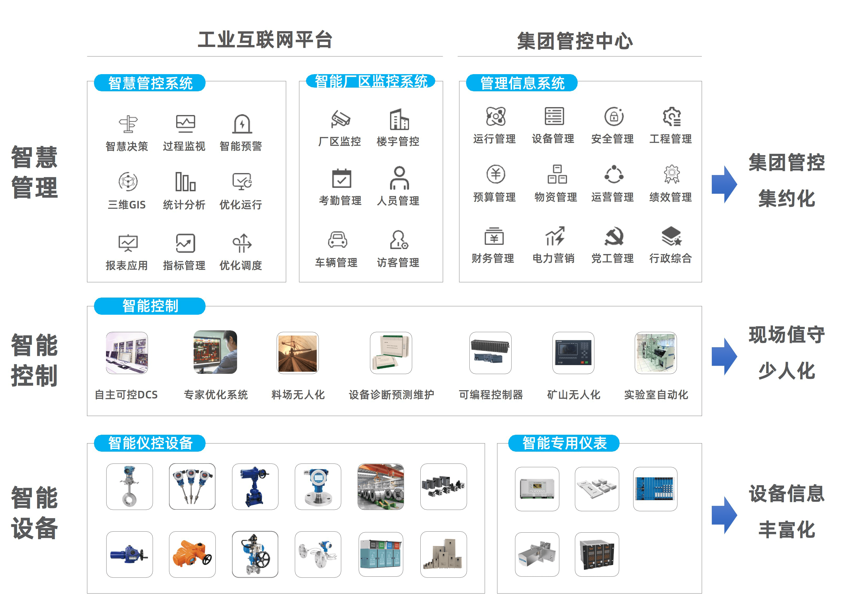Select the 过程监视 monitor icon

click(185, 123)
